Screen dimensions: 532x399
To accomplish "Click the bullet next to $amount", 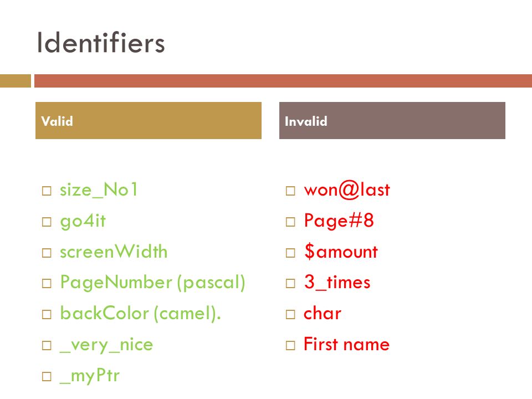I will [x=290, y=253].
